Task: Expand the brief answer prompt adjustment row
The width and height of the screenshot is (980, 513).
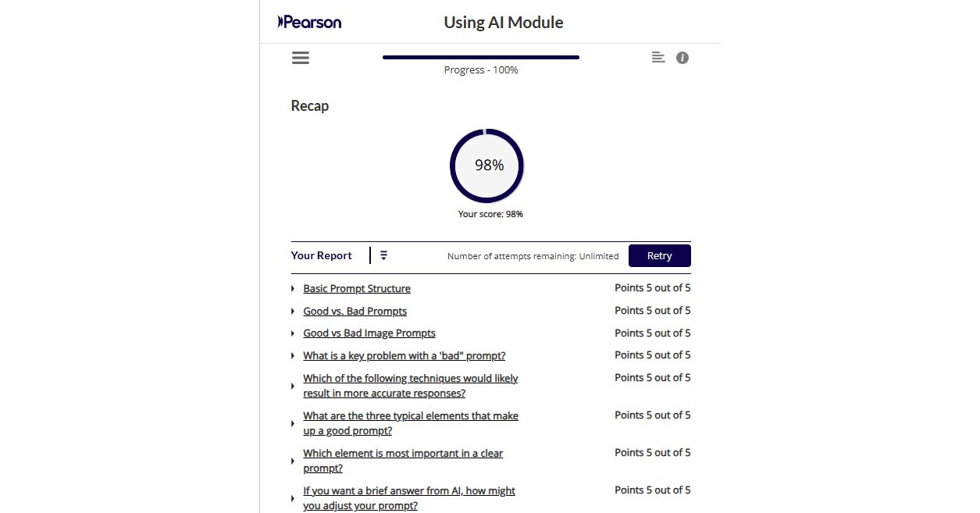Action: tap(294, 498)
